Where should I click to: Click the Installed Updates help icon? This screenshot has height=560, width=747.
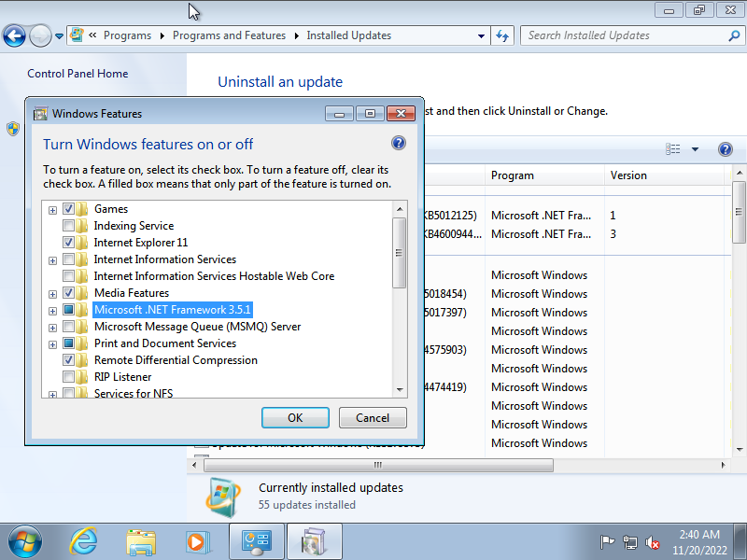(726, 149)
